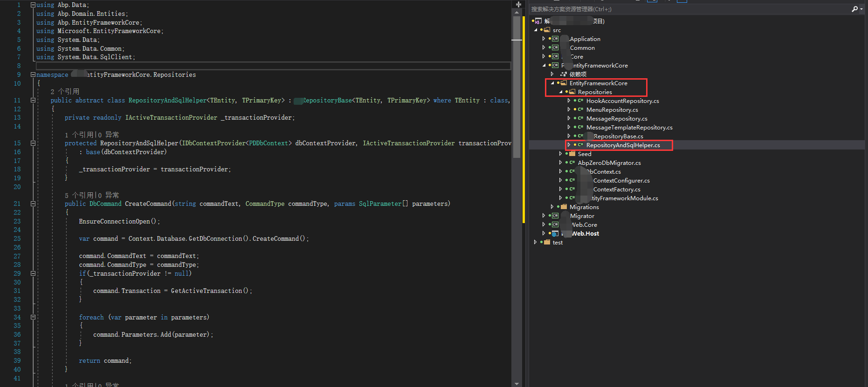The width and height of the screenshot is (868, 387).
Task: Select RepositoryAndSqlHelper.cs file
Action: pyautogui.click(x=623, y=145)
